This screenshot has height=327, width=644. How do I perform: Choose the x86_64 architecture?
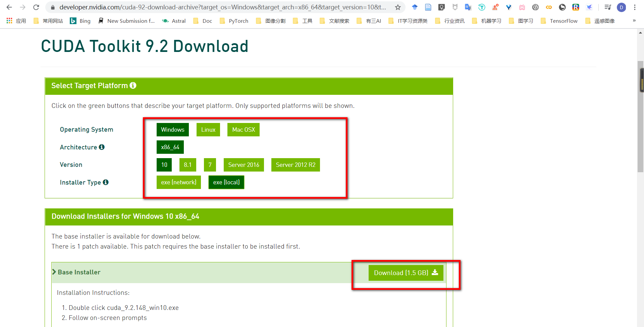pyautogui.click(x=170, y=147)
